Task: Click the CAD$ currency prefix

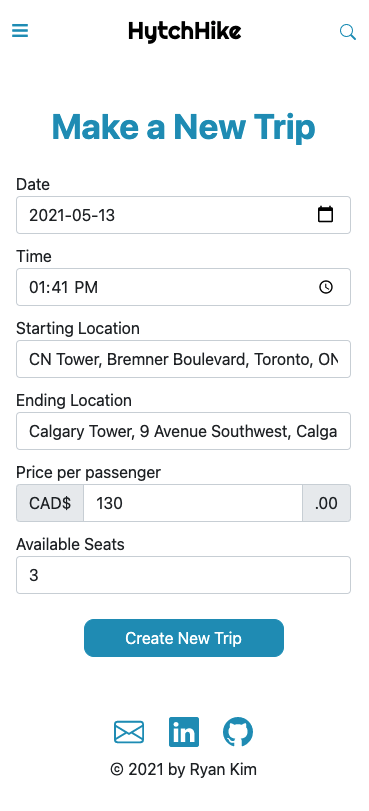Action: pos(50,503)
